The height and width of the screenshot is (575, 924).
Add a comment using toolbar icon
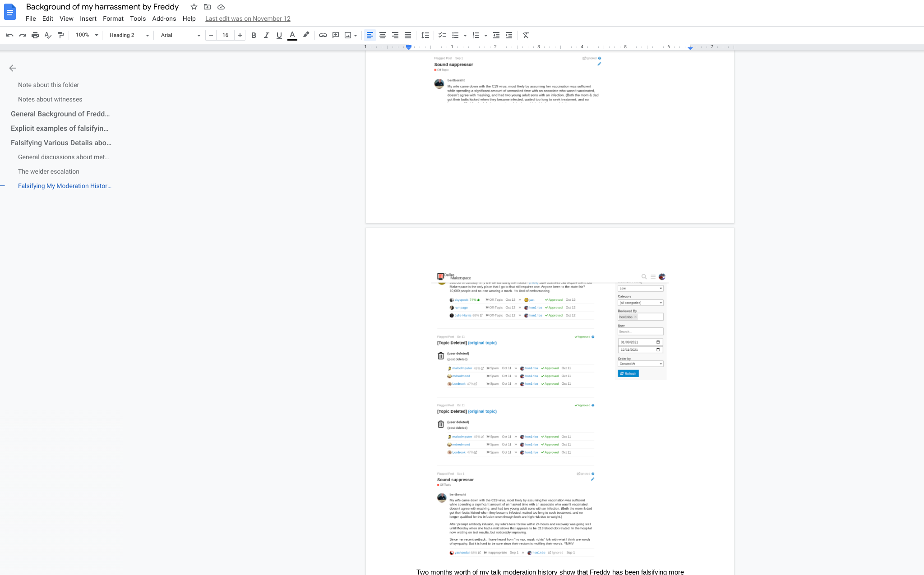(335, 35)
